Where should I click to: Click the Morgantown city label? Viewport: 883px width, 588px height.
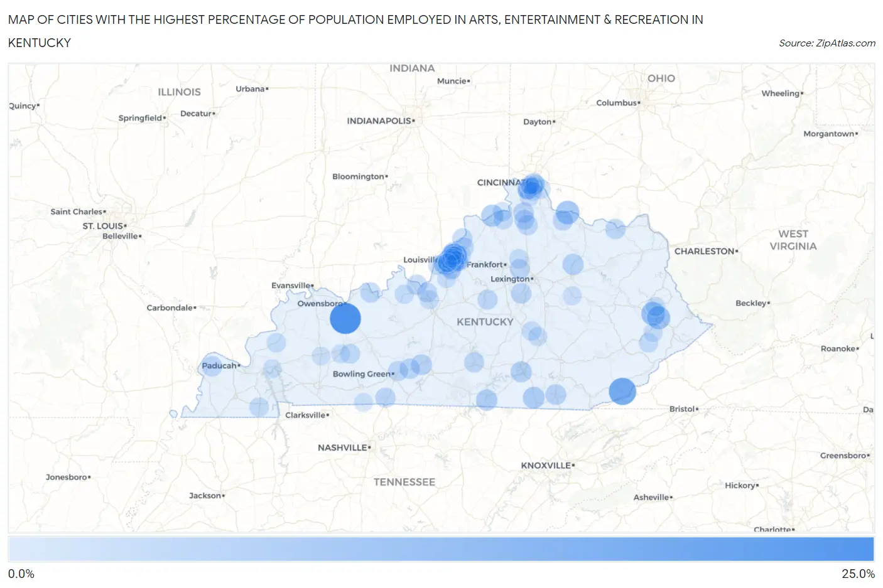[x=829, y=134]
